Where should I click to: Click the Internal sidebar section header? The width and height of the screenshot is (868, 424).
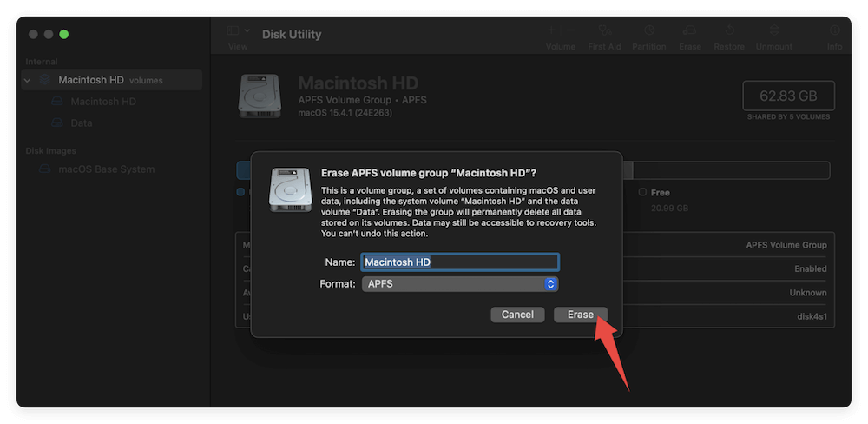[42, 62]
